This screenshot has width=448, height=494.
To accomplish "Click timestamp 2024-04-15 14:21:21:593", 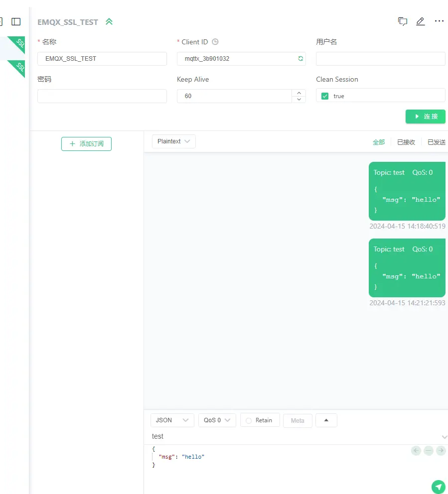I will coord(407,303).
